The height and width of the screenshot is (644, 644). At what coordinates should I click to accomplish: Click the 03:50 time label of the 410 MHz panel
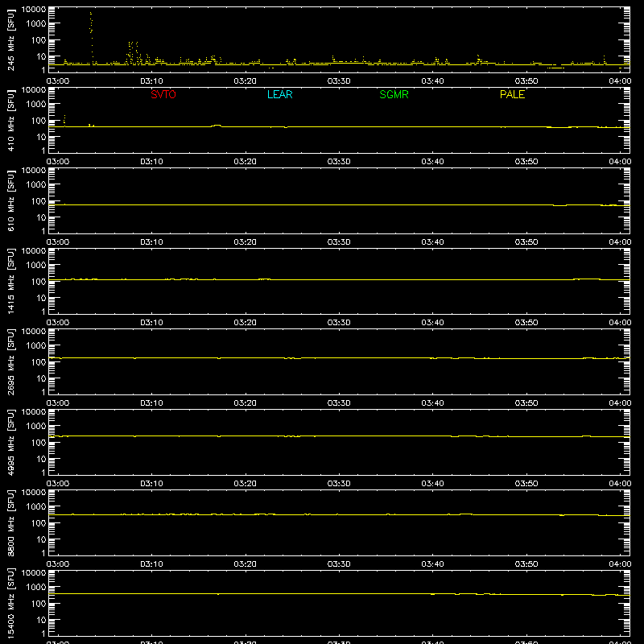pyautogui.click(x=526, y=162)
